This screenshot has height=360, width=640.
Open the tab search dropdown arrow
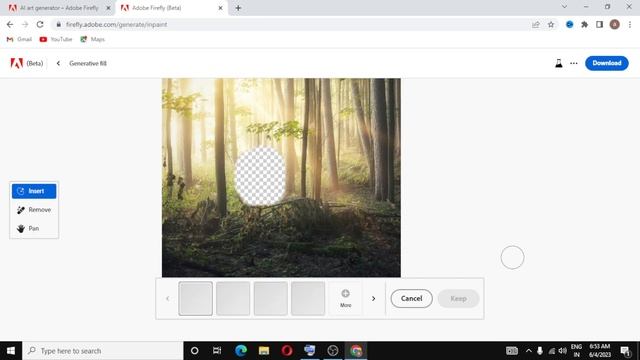pos(564,7)
